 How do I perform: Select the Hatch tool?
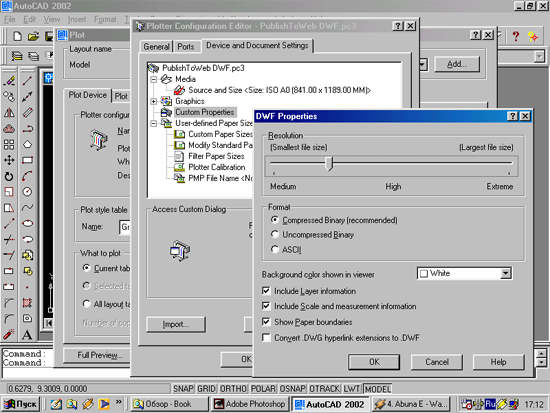[27, 302]
